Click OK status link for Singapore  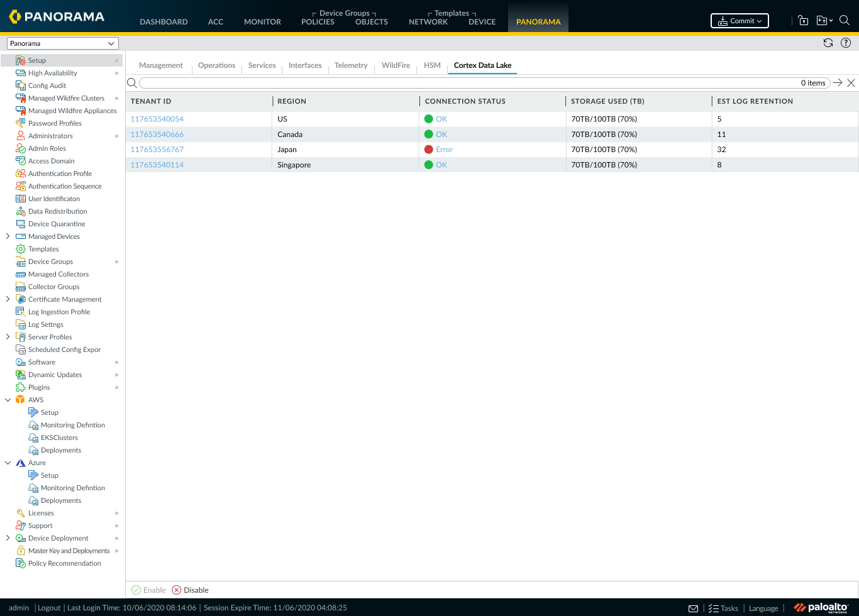coord(441,165)
